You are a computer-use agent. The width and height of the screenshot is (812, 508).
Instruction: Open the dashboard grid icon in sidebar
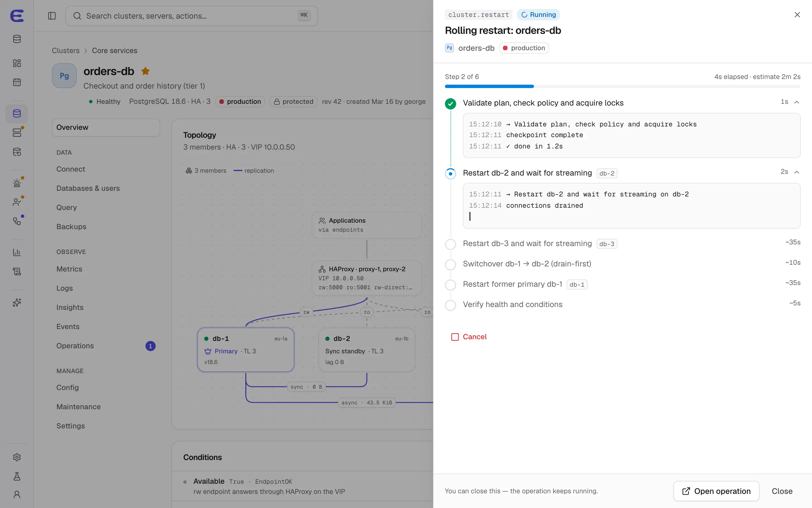point(17,63)
